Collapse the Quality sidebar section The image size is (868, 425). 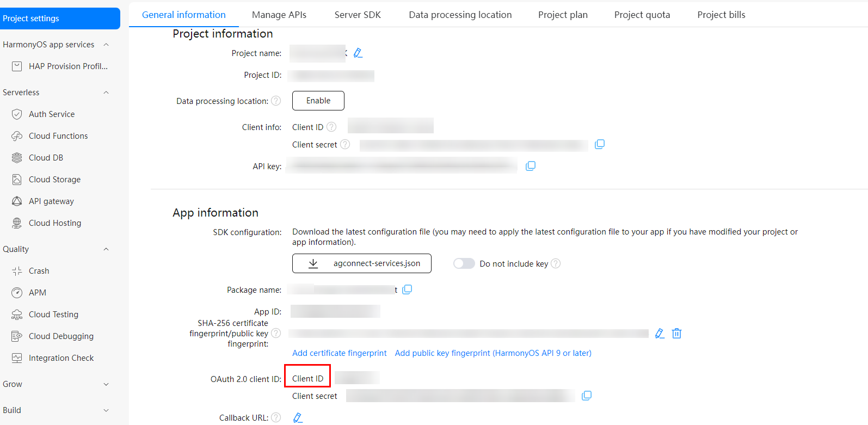[106, 249]
